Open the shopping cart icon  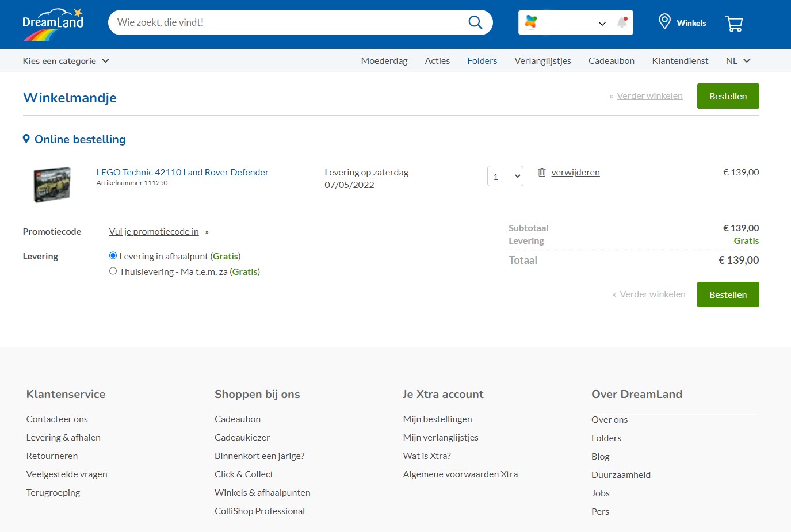coord(734,24)
